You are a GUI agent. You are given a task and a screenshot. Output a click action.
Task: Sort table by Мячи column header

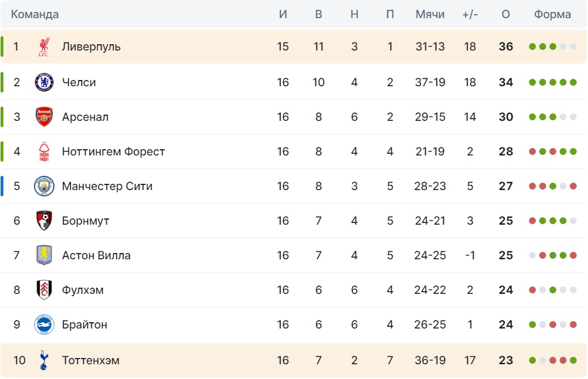[430, 14]
